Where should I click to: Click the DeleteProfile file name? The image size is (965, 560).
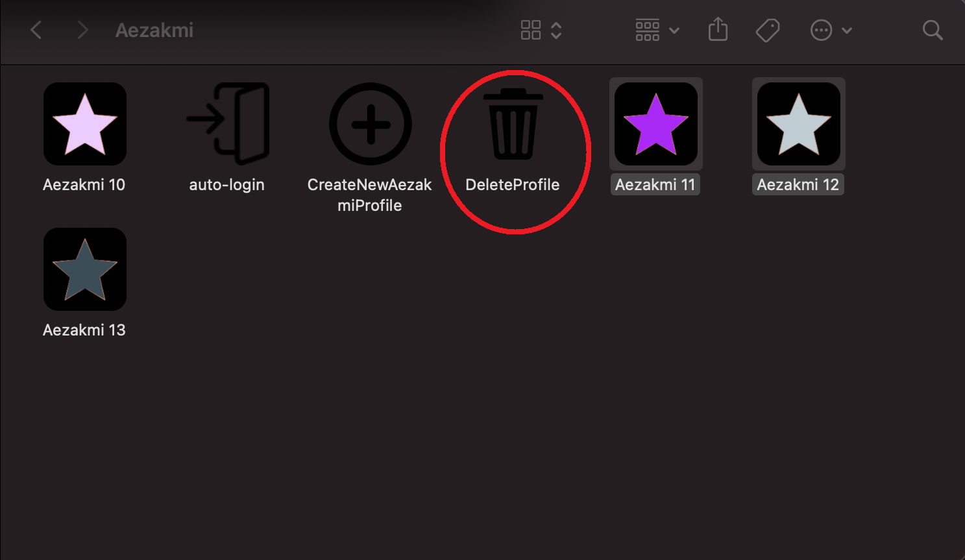[x=513, y=185]
